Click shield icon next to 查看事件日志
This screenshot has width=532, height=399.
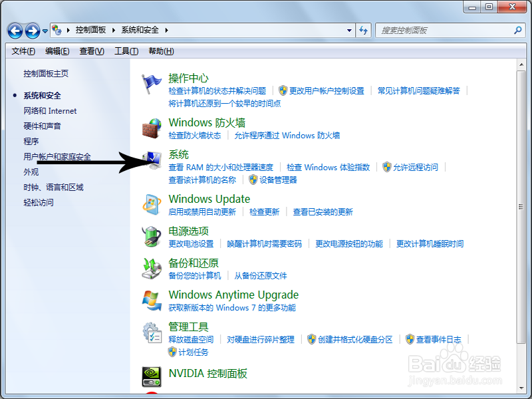[x=410, y=339]
